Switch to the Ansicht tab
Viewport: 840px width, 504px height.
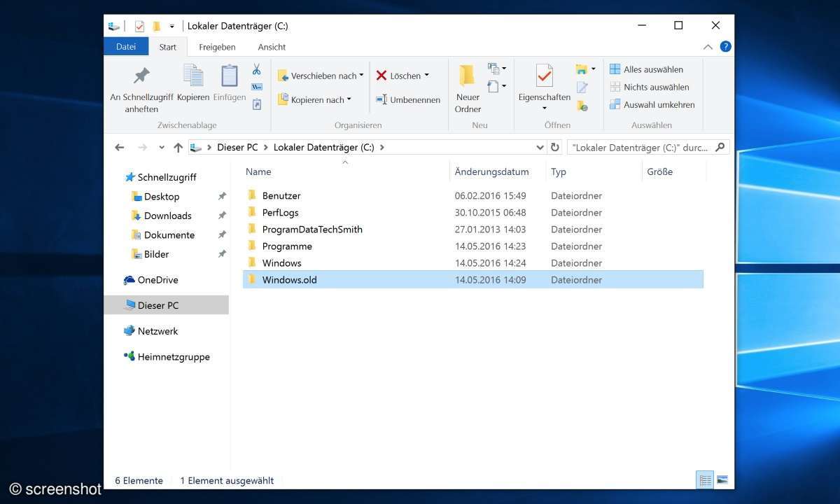pyautogui.click(x=272, y=47)
